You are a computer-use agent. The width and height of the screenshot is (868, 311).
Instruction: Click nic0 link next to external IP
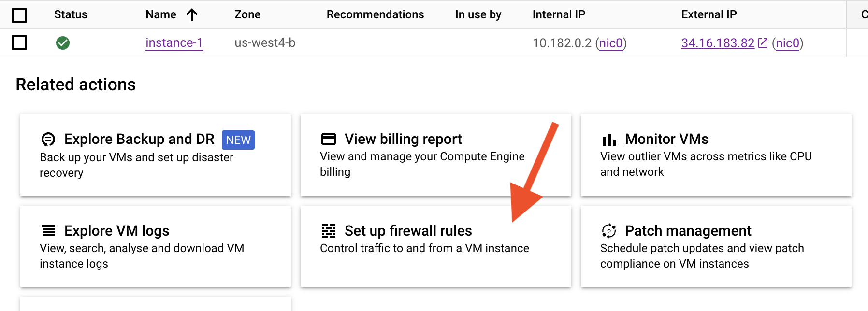[x=788, y=43]
